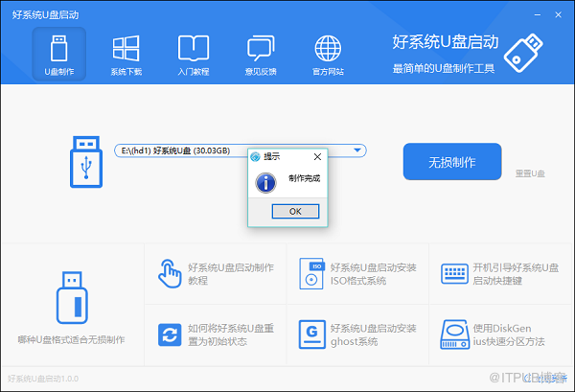Viewport: 575px width, 392px height.
Task: Open 好系统U盘启动安装ISO格式系统 link
Action: (374, 274)
